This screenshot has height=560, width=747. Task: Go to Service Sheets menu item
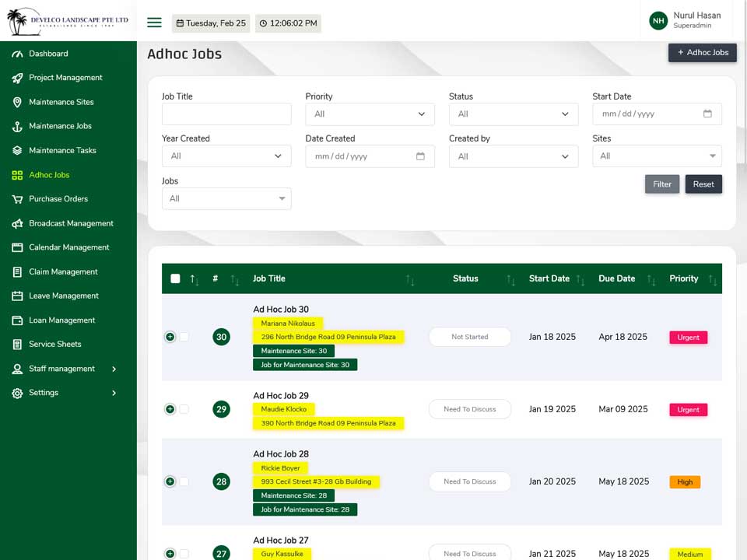tap(55, 345)
